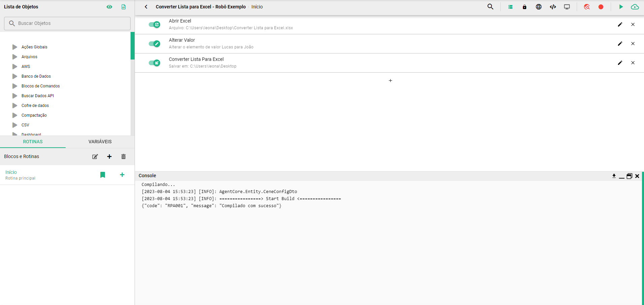The width and height of the screenshot is (644, 305).
Task: Expand the Banco de Dados category
Action: coord(15,76)
